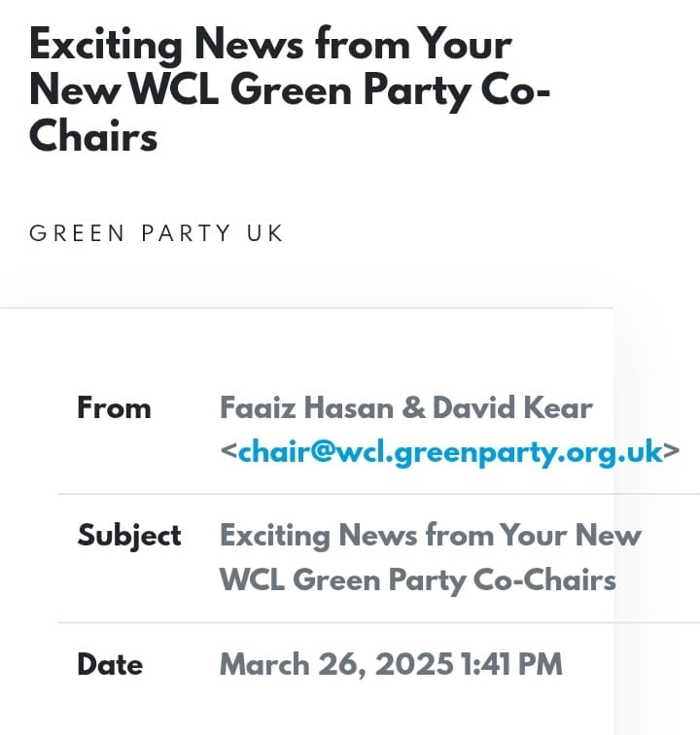The image size is (700, 735).
Task: Click the divider line below the Subject row
Action: click(x=379, y=622)
